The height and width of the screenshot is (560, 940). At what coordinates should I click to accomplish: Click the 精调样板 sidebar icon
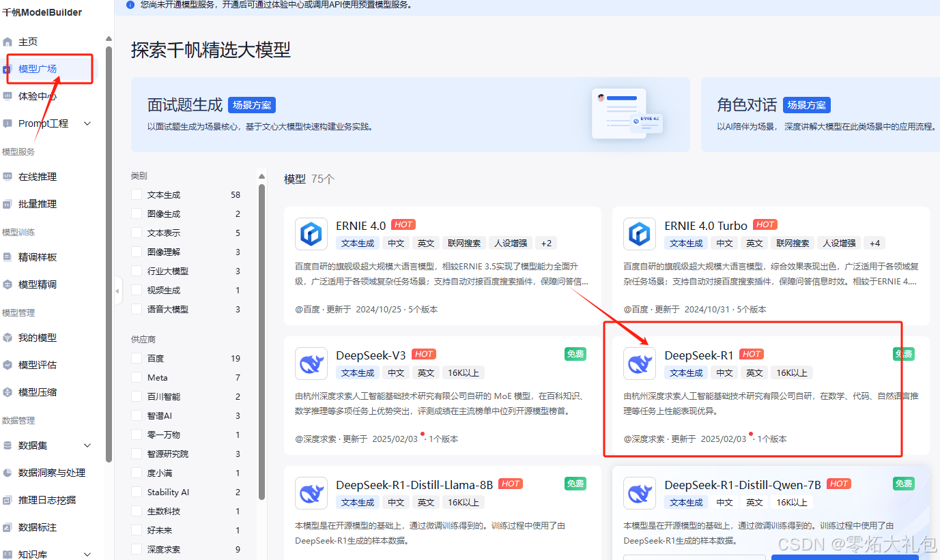pyautogui.click(x=8, y=257)
